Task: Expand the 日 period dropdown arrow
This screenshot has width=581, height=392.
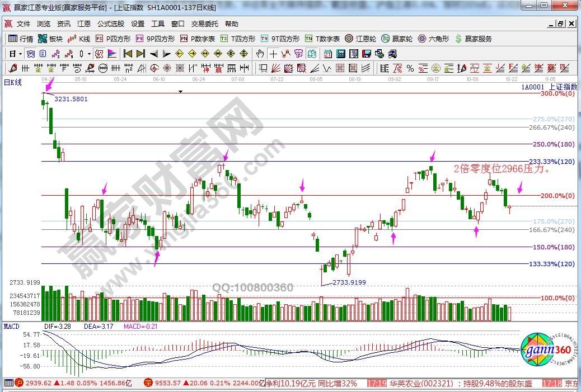Action: [x=20, y=54]
